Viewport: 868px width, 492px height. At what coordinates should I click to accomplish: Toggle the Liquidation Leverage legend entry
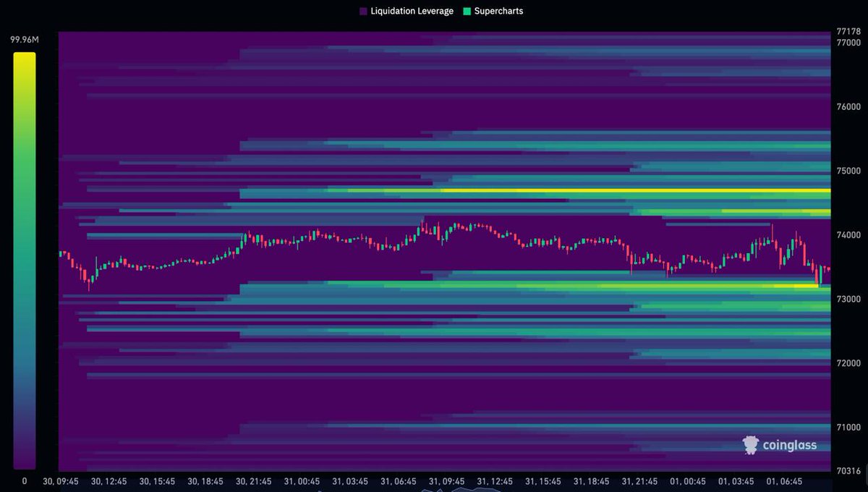pyautogui.click(x=406, y=11)
